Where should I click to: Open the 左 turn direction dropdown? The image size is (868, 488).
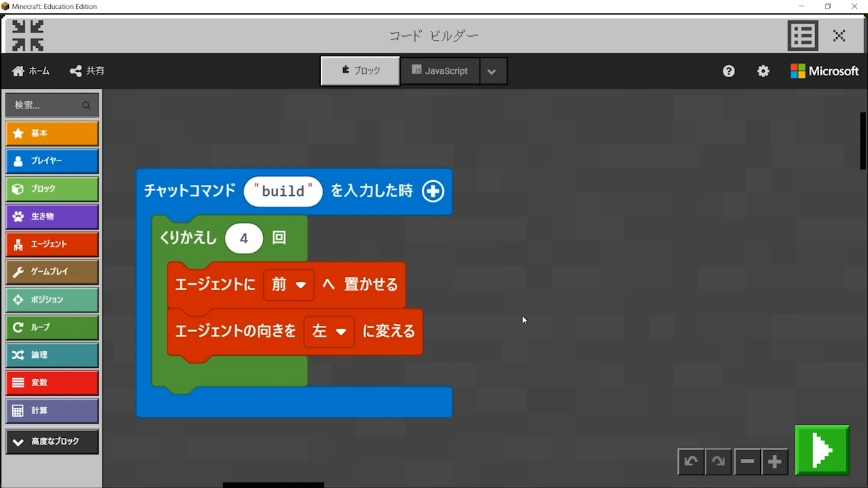point(329,331)
